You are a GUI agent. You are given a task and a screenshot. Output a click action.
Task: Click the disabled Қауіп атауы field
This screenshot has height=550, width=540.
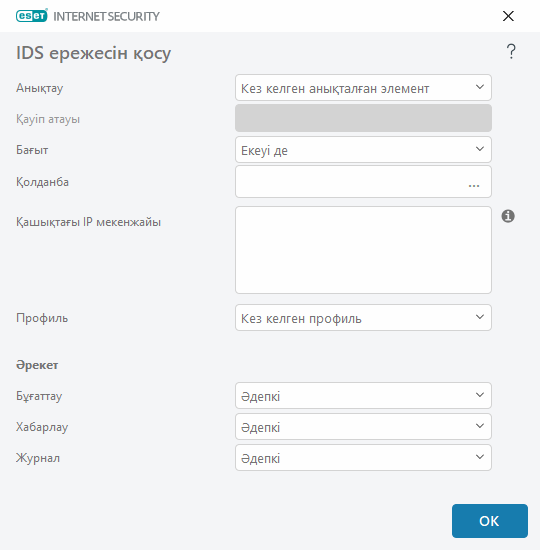[363, 118]
